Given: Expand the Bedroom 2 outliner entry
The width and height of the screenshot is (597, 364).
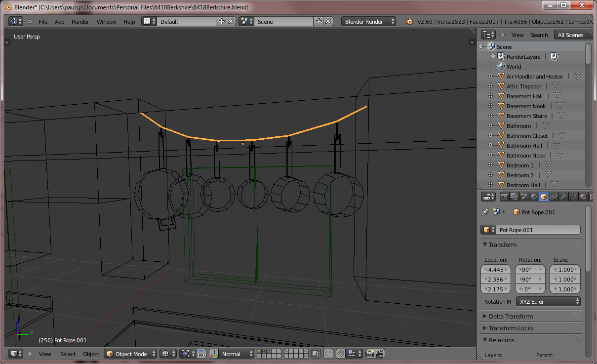Looking at the screenshot, I should click(x=490, y=175).
